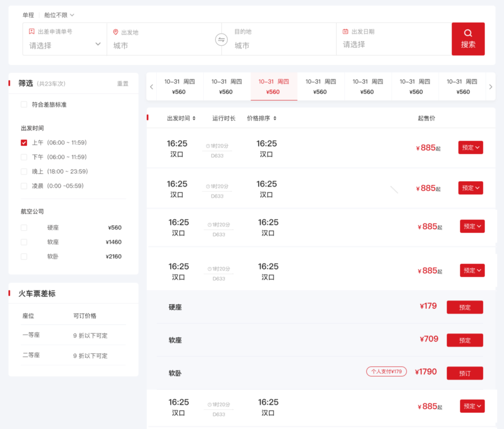Viewport: 504px width, 429px height.
Task: Expand 预定 dropdown for third train row
Action: click(472, 226)
